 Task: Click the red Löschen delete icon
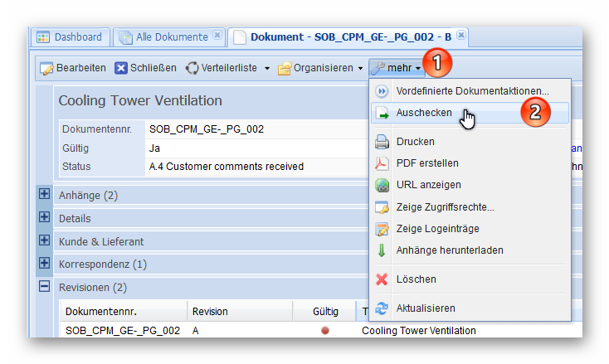(382, 279)
